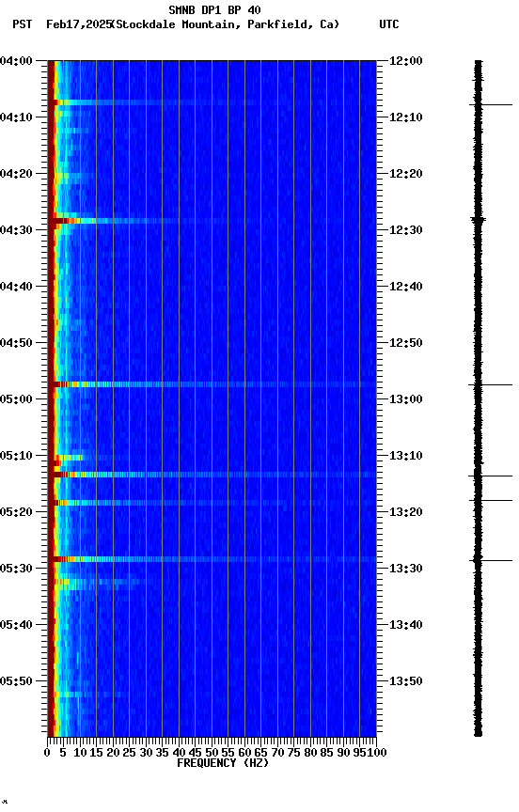Click the 04:40 PST time label
The width and height of the screenshot is (519, 812).
tap(16, 287)
